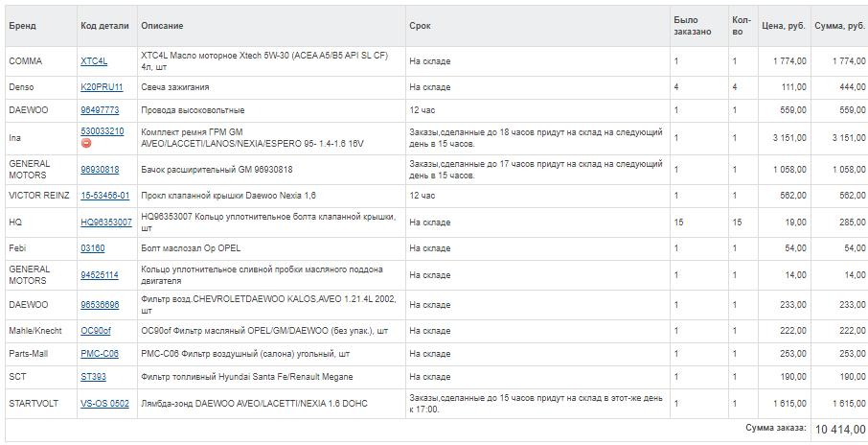Viewport: 868px width, 445px height.
Task: Click description Провода высоковольтные
Action: (x=193, y=110)
